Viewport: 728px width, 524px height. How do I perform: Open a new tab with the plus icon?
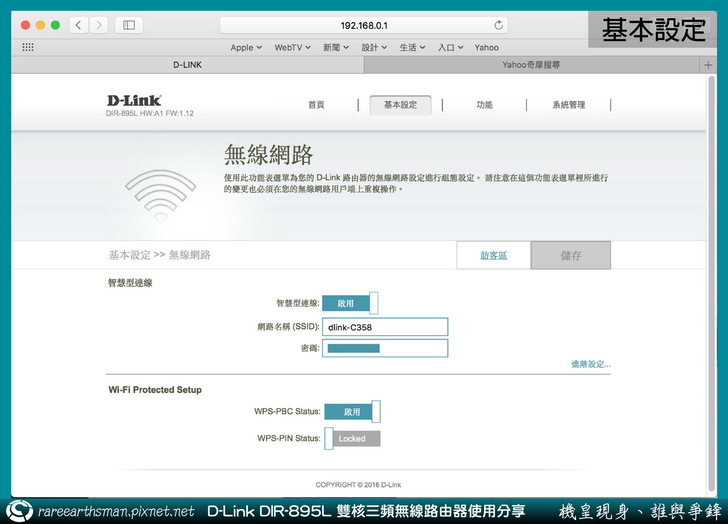coord(708,64)
